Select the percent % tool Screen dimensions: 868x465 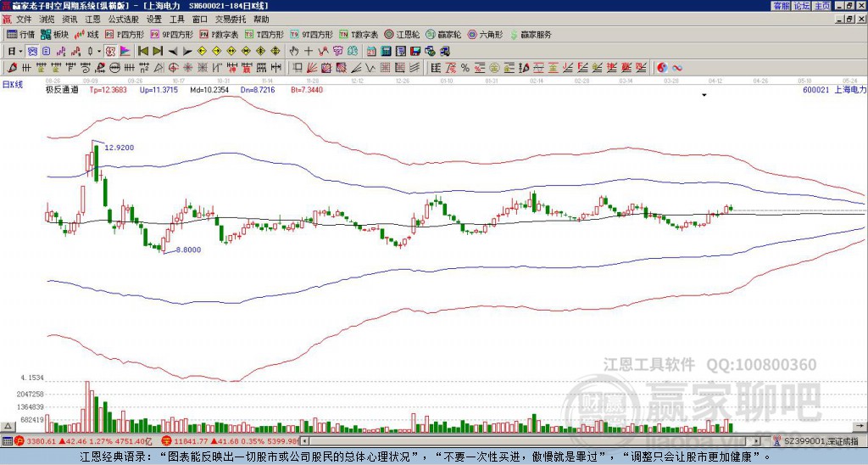465,68
